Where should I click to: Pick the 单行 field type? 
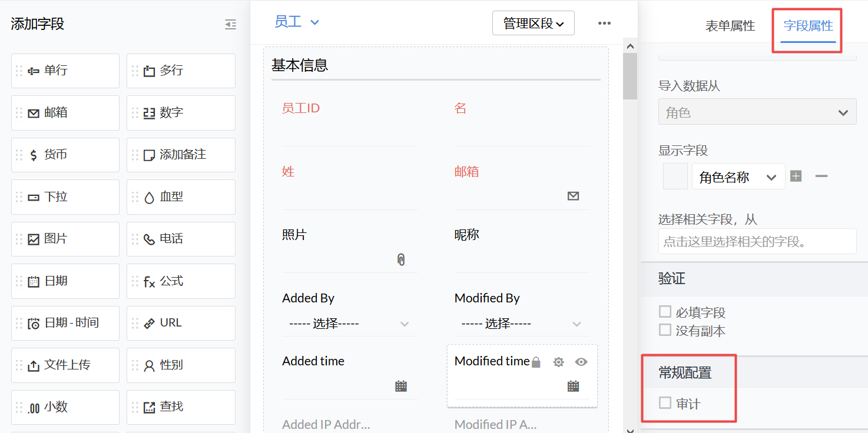(65, 71)
